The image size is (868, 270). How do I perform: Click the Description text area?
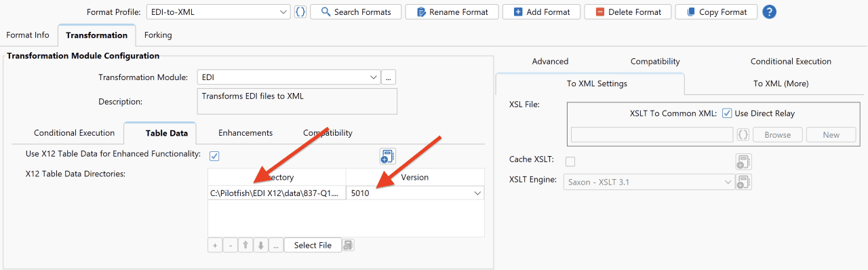(x=297, y=102)
